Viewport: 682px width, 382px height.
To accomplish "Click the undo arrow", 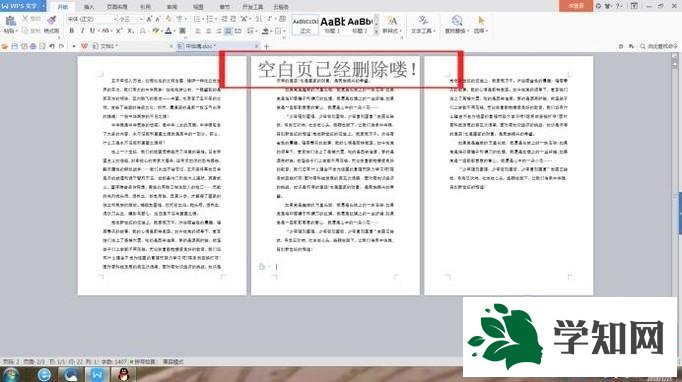I will coord(52,46).
